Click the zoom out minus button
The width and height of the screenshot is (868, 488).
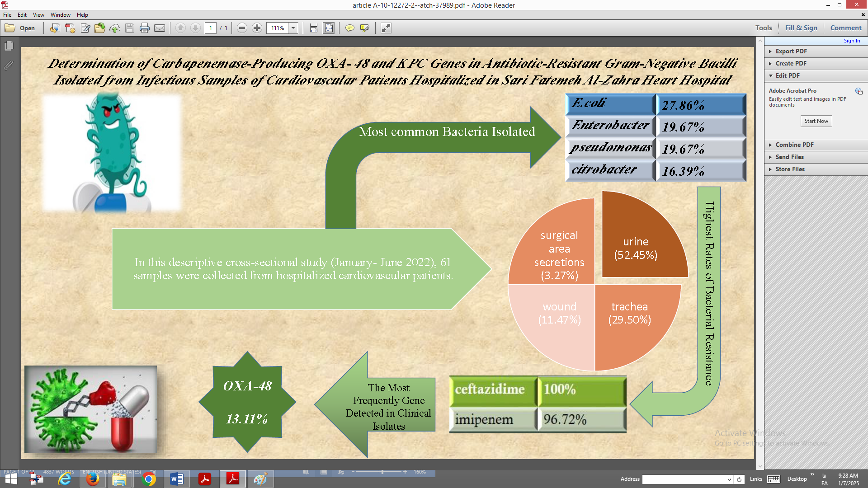click(242, 28)
